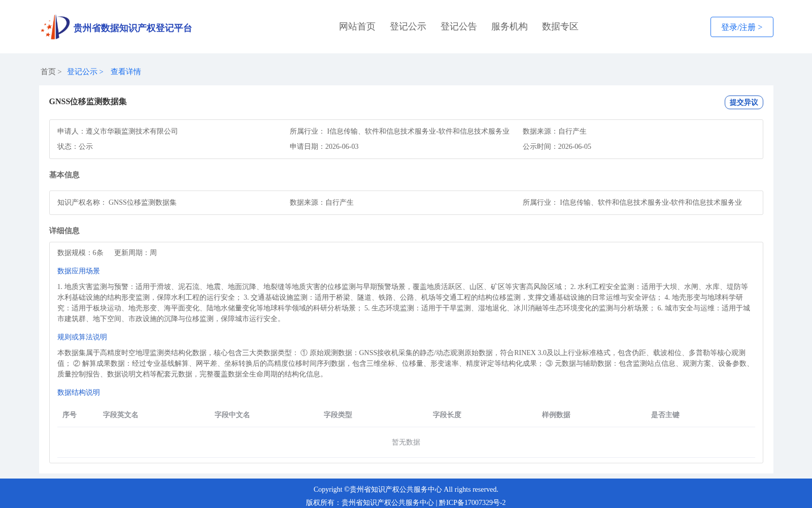Click the 字段英文名 column header
The image size is (812, 508).
coord(121,415)
